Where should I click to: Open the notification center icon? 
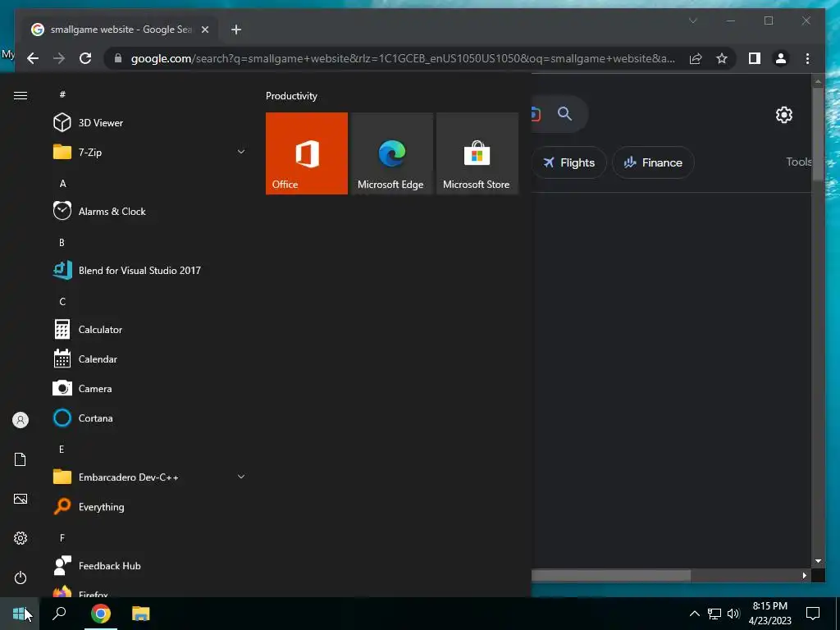coord(813,614)
